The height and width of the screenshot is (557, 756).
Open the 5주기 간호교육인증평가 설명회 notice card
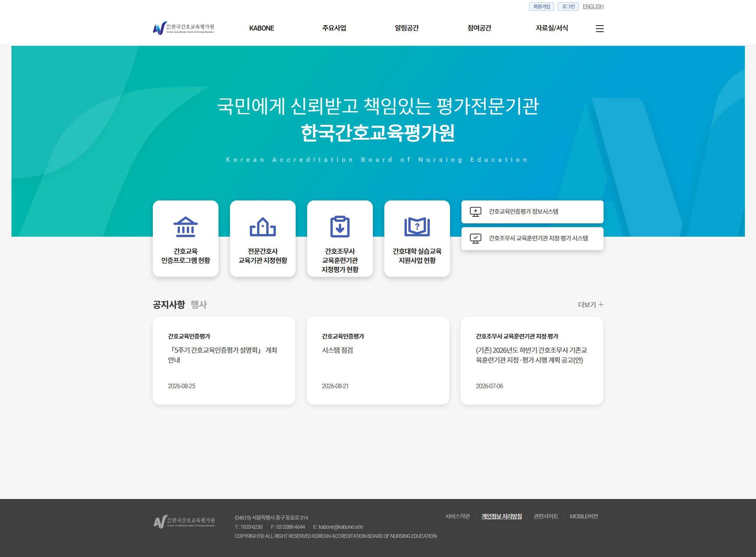[224, 360]
